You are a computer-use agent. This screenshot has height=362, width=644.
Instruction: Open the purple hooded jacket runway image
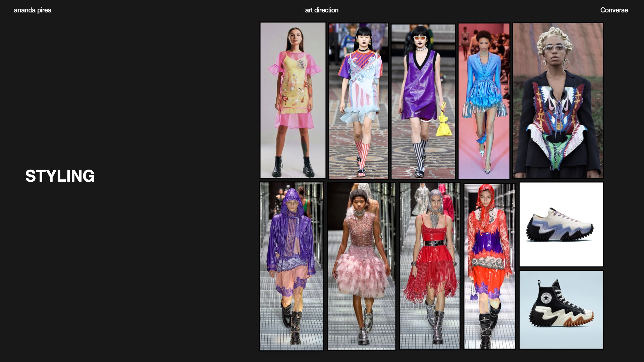pos(291,266)
